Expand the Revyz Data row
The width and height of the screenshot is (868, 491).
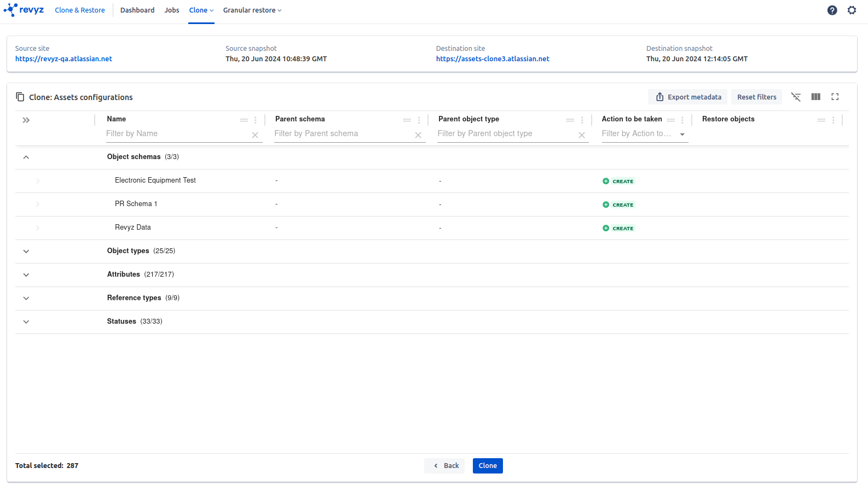[37, 228]
